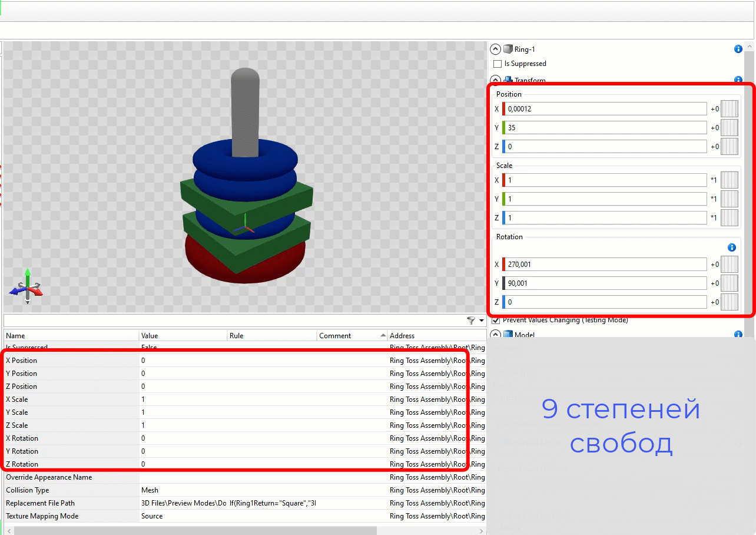Click the Scale X input field
This screenshot has width=756, height=535.
click(605, 180)
